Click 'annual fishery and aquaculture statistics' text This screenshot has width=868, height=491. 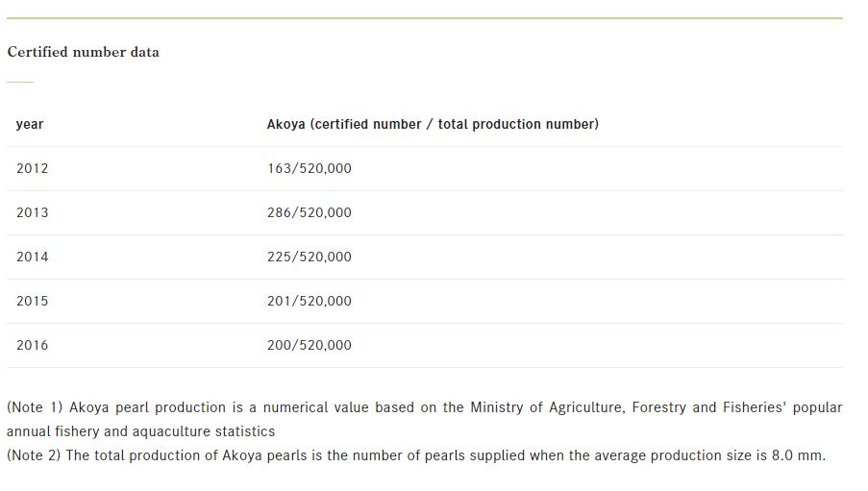click(140, 431)
